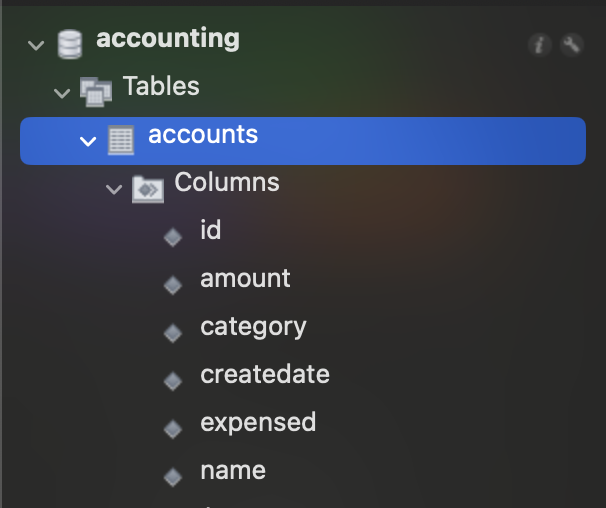This screenshot has height=508, width=606.
Task: Click the diamond icon beside createdate
Action: [173, 380]
